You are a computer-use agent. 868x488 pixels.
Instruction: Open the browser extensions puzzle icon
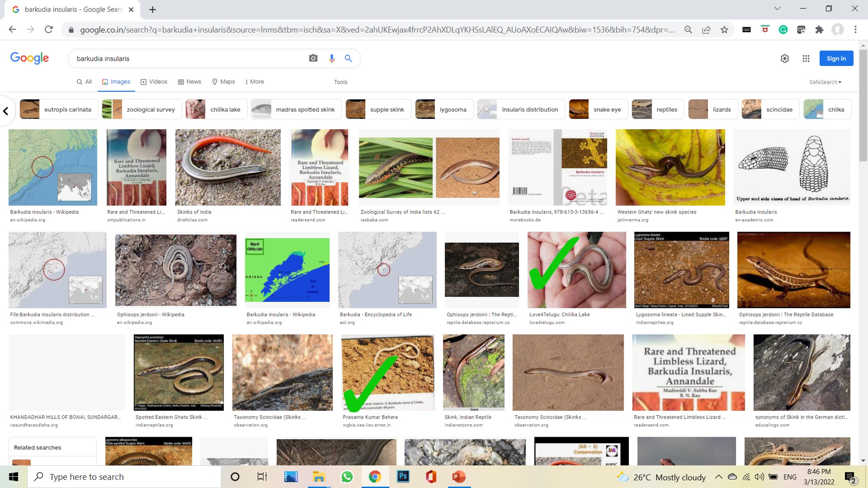(820, 29)
